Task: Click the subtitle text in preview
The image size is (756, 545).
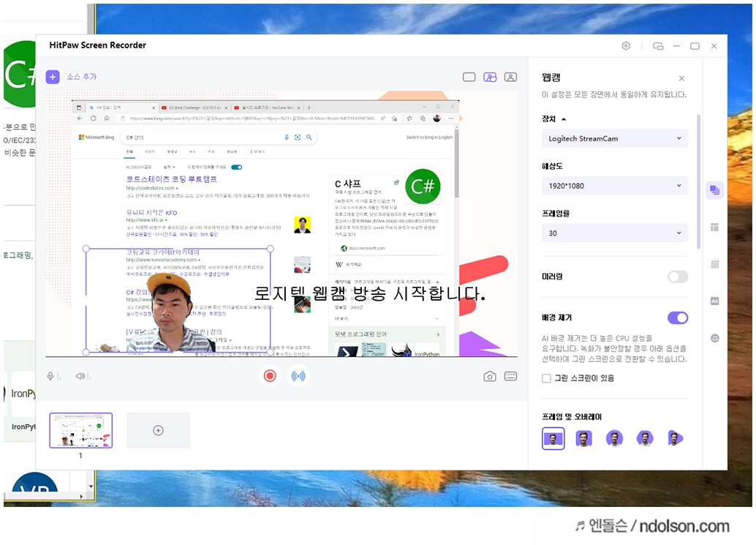Action: pos(369,293)
